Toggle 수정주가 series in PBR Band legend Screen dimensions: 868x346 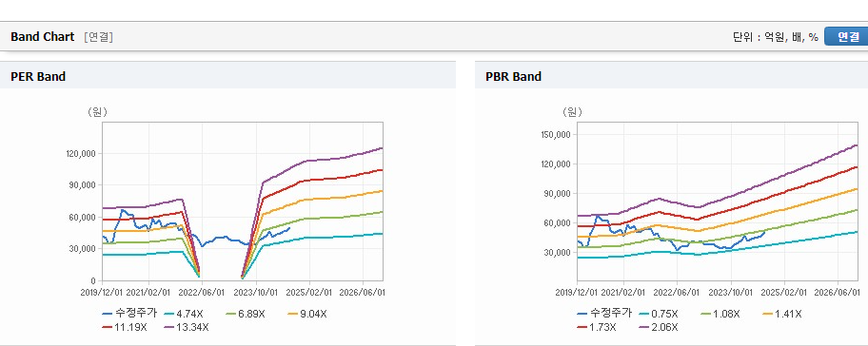coord(604,314)
